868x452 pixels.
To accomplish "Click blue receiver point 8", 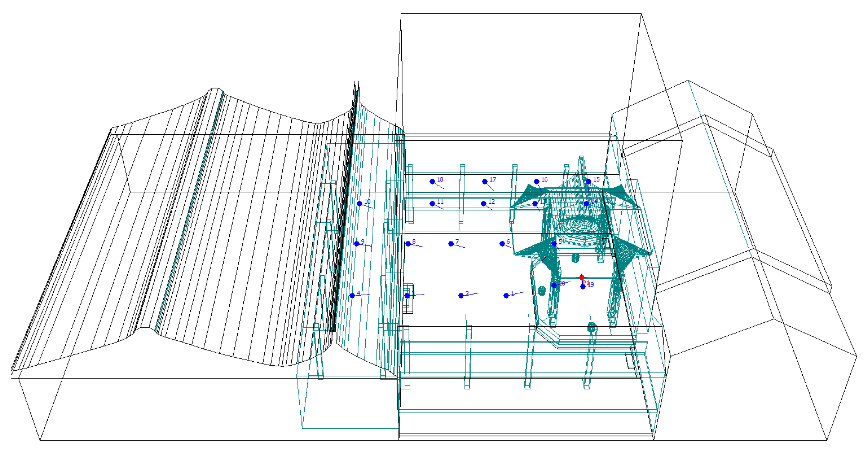I will pos(408,244).
